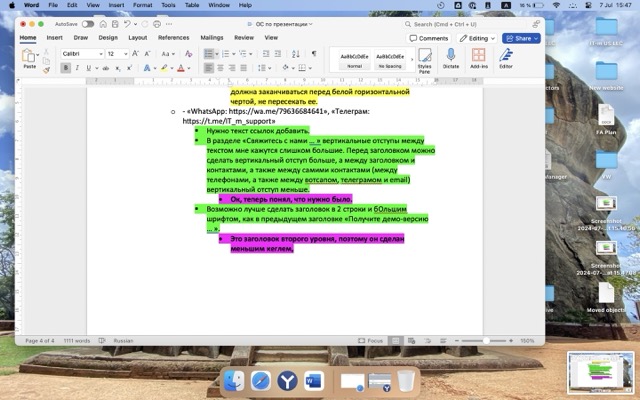
Task: Open the Layout ribbon tab
Action: click(137, 38)
